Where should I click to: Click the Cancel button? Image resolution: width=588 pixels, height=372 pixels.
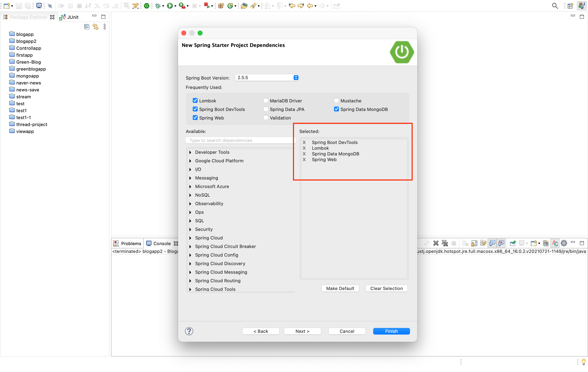pyautogui.click(x=347, y=331)
